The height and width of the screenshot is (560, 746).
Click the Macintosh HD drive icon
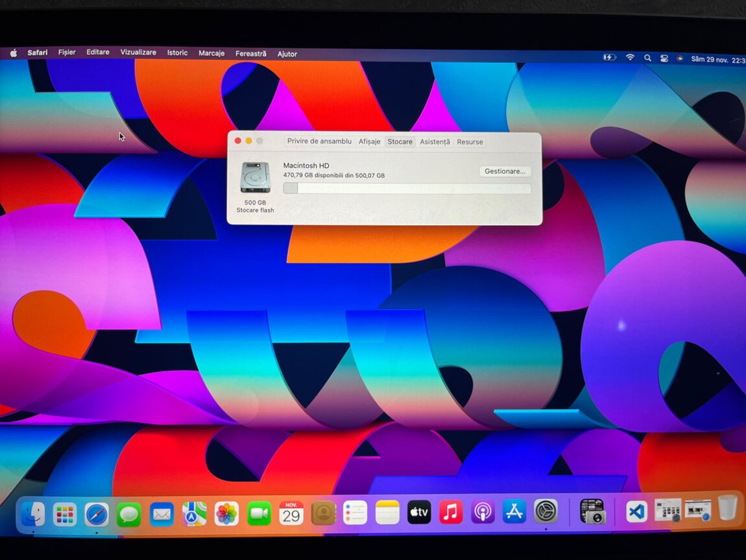[255, 177]
